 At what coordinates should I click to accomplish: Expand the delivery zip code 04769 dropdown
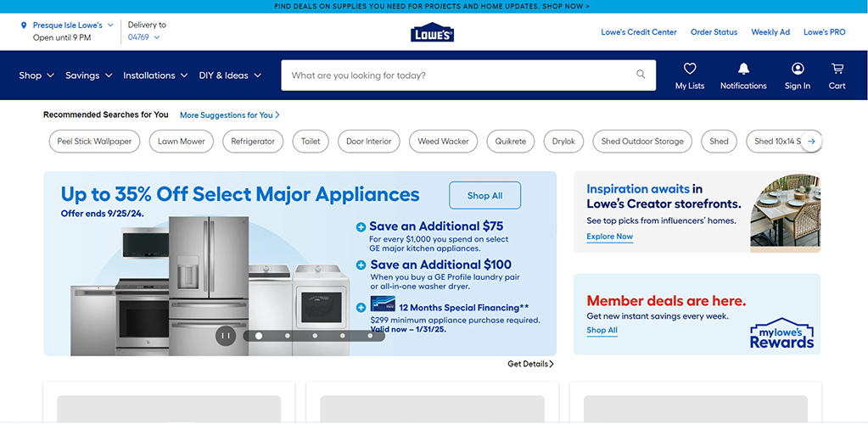(156, 37)
